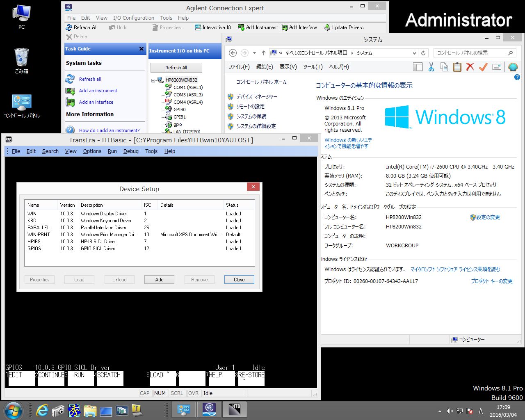The width and height of the screenshot is (525, 420).
Task: Click the orange checkmark icon in the System window
Action: (x=484, y=67)
